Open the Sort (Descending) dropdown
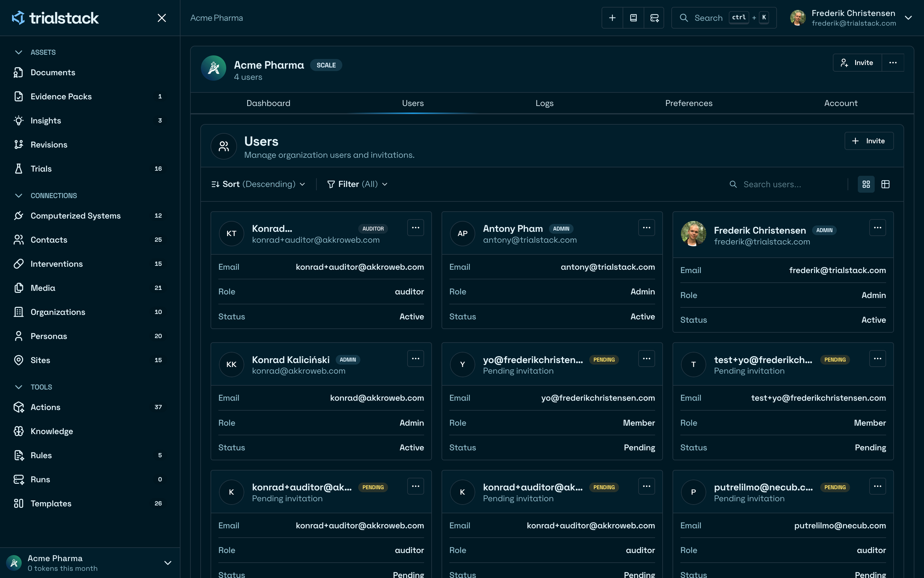Viewport: 924px width, 578px height. (258, 184)
